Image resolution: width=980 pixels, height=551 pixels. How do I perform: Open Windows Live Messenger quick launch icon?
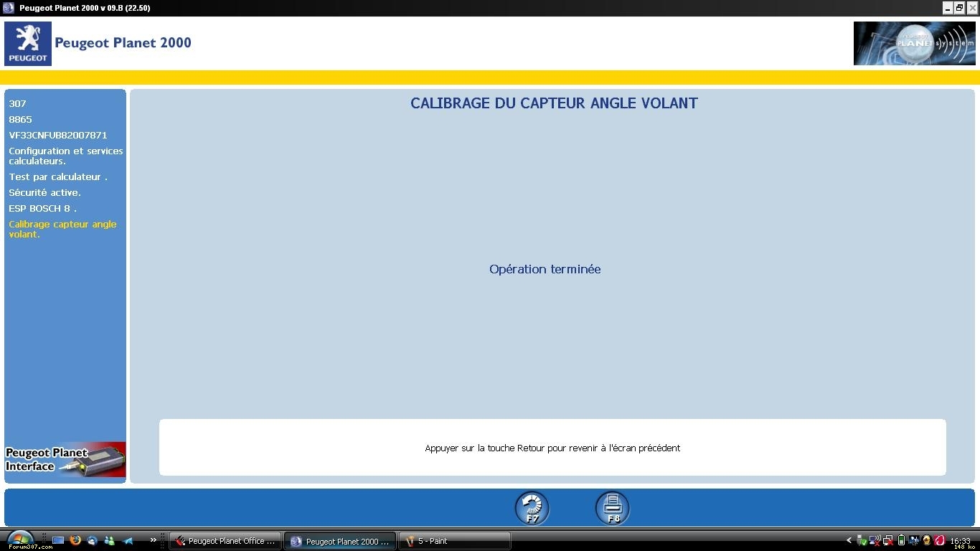click(x=109, y=541)
